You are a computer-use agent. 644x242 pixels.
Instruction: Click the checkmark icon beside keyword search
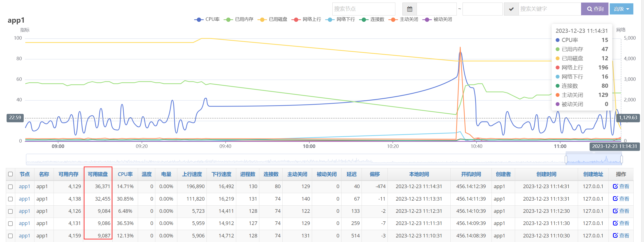[511, 9]
